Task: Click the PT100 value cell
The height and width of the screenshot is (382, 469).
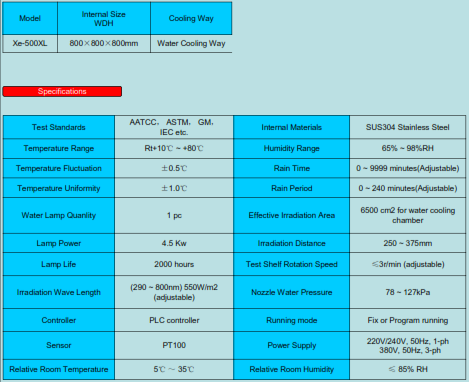Action: coord(174,345)
